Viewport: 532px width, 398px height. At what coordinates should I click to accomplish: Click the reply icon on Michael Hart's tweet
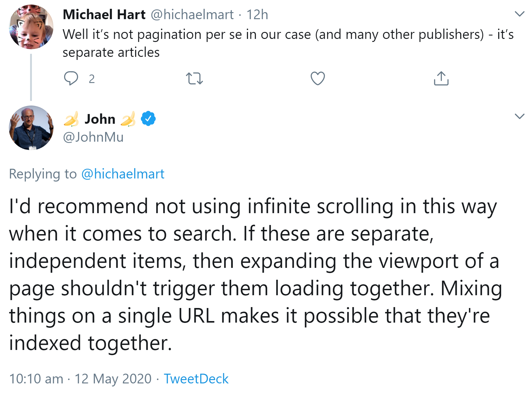71,78
